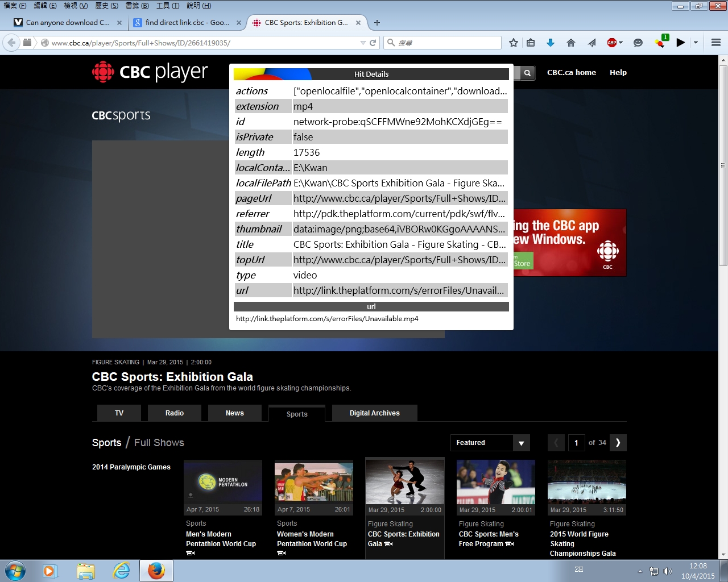
Task: Open the Help link in the header
Action: 618,72
